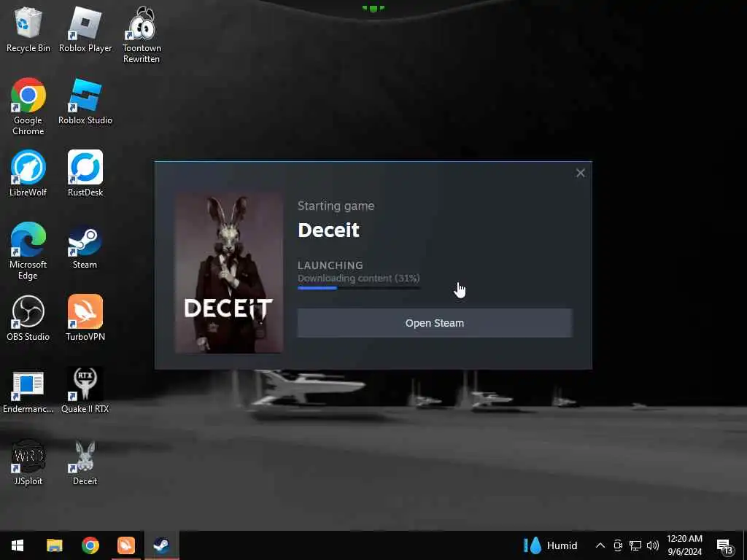Click the Deceit game title text
747x560 pixels.
click(328, 230)
